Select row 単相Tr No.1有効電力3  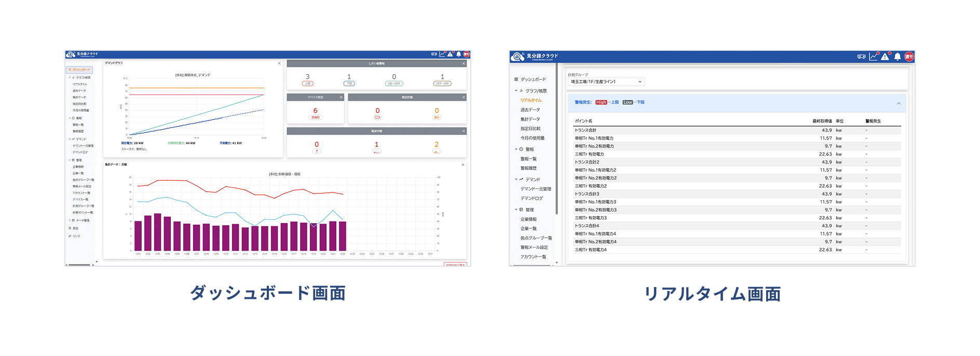pyautogui.click(x=737, y=202)
